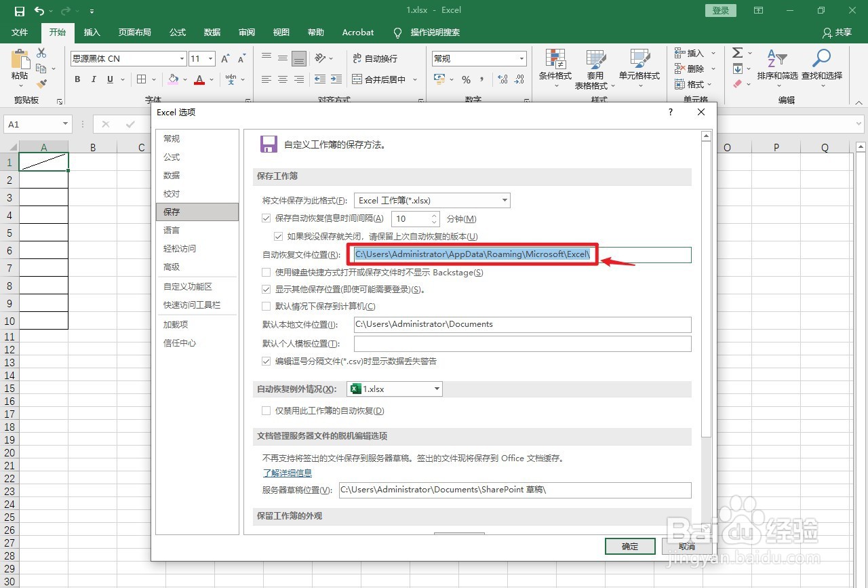The image size is (868, 588).
Task: Switch to the 插入 ribbon tab
Action: tap(92, 32)
